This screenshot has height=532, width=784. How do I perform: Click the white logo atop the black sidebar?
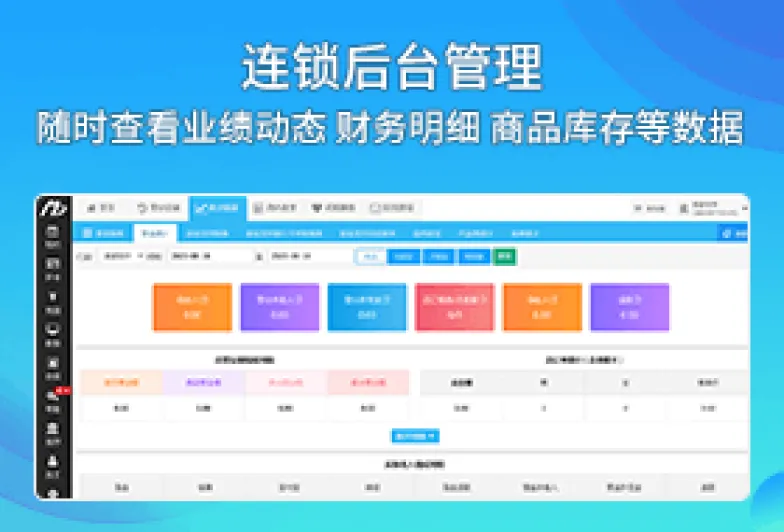coord(54,208)
